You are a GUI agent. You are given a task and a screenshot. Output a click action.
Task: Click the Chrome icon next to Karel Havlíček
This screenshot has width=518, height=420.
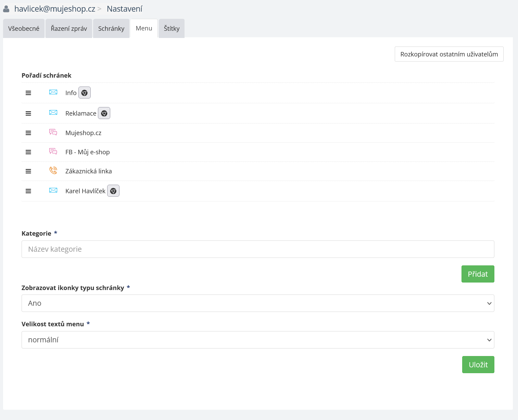113,191
